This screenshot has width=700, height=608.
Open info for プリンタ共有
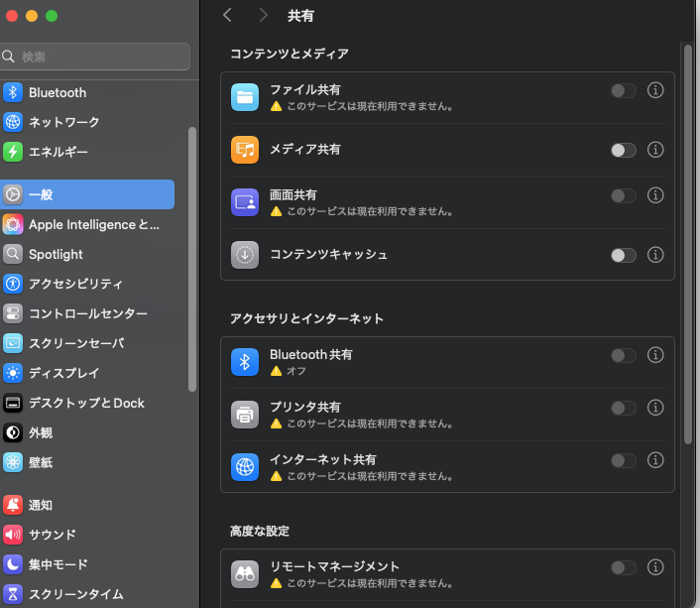click(x=655, y=408)
